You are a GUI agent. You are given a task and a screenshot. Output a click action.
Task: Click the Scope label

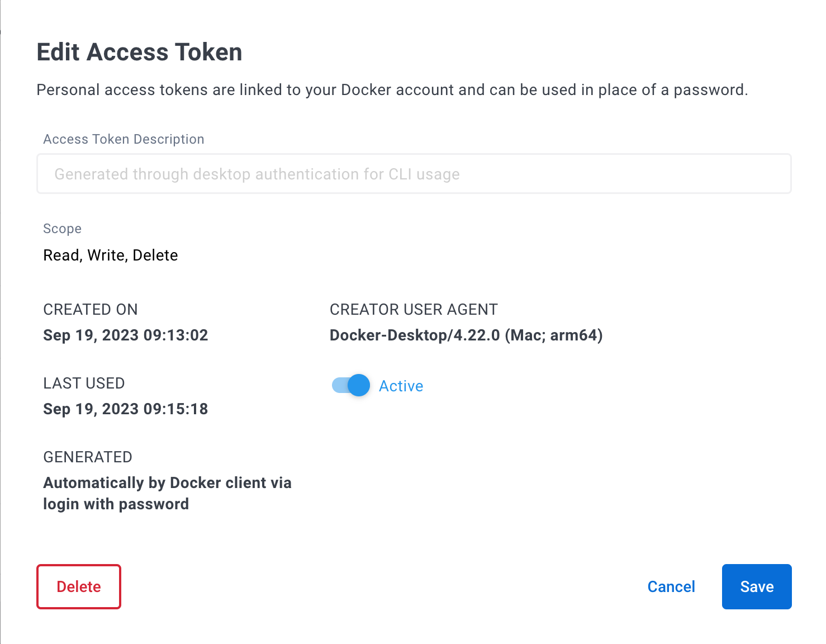pyautogui.click(x=62, y=228)
